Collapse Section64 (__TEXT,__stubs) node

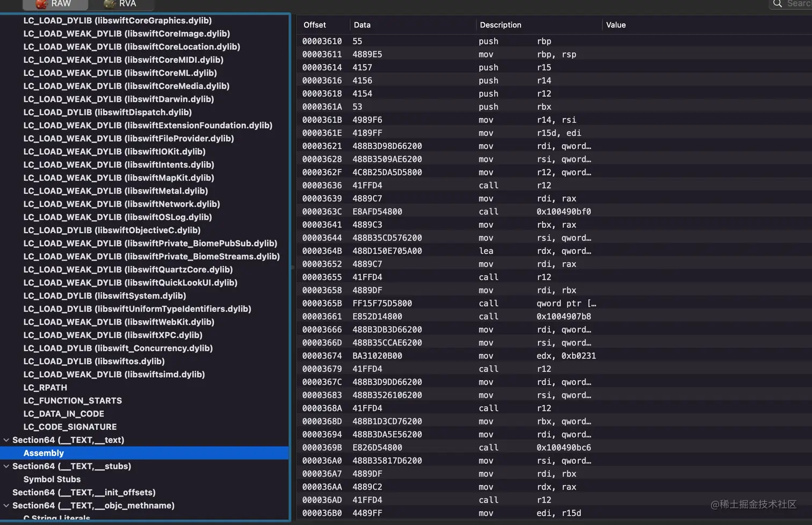click(6, 466)
